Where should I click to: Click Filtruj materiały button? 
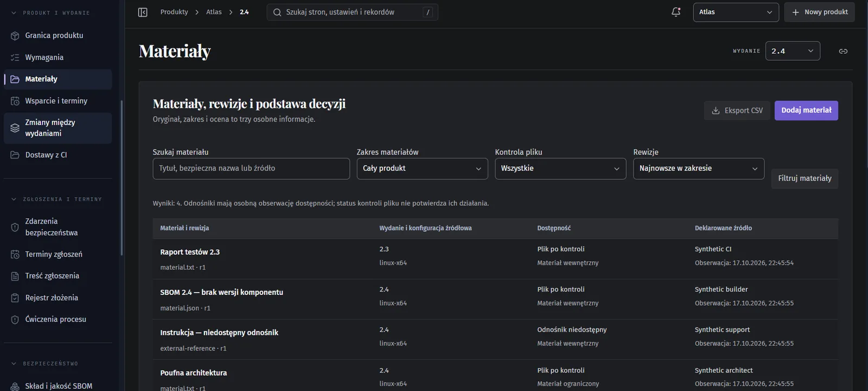click(805, 178)
